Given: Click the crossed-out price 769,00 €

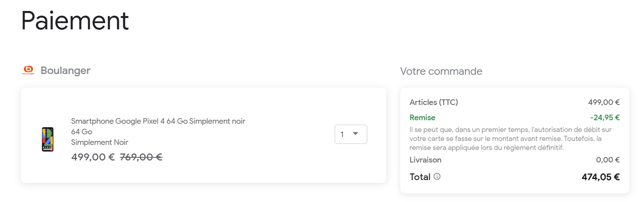Looking at the screenshot, I should (141, 157).
